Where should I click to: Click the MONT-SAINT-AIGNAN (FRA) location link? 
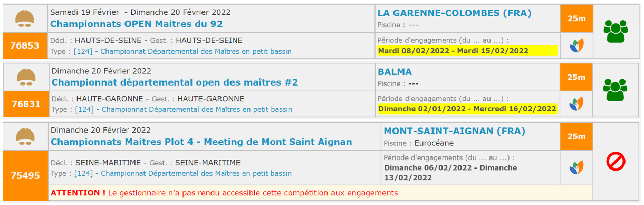pyautogui.click(x=455, y=131)
